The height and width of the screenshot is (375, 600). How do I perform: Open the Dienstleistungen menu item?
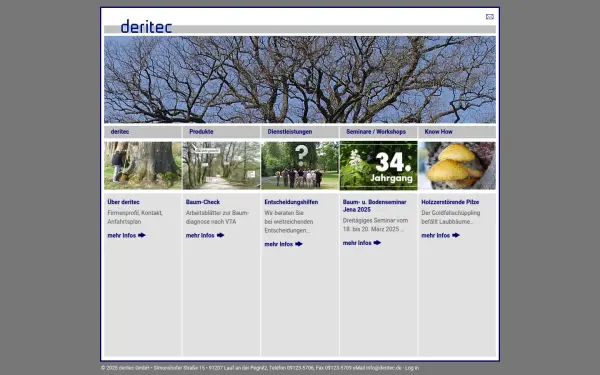(290, 132)
